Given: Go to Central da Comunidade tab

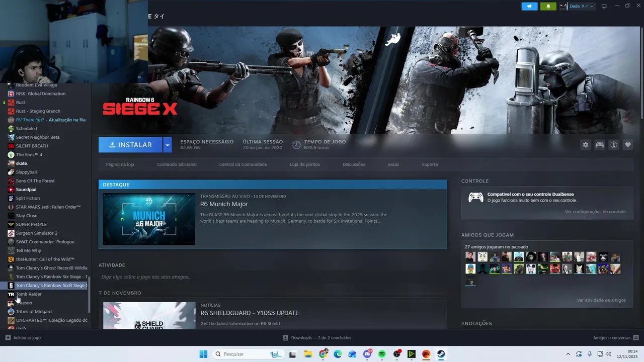Looking at the screenshot, I should coord(243,164).
